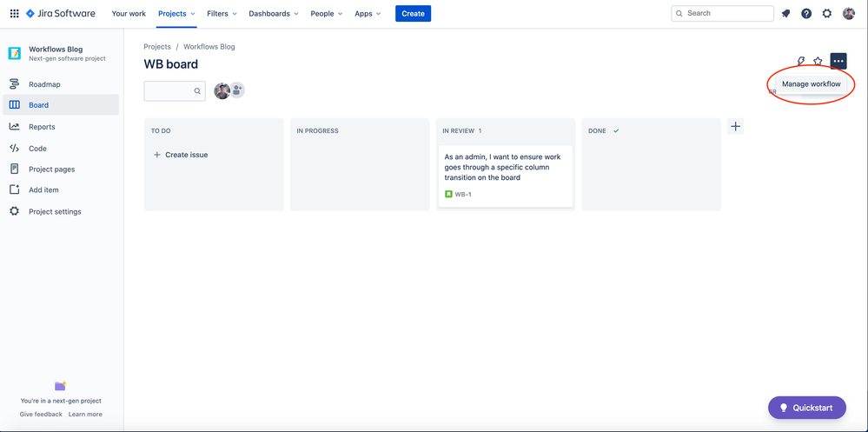Viewport: 868px width, 432px height.
Task: Click the lightbulb icon in Quickstart
Action: coord(784,408)
